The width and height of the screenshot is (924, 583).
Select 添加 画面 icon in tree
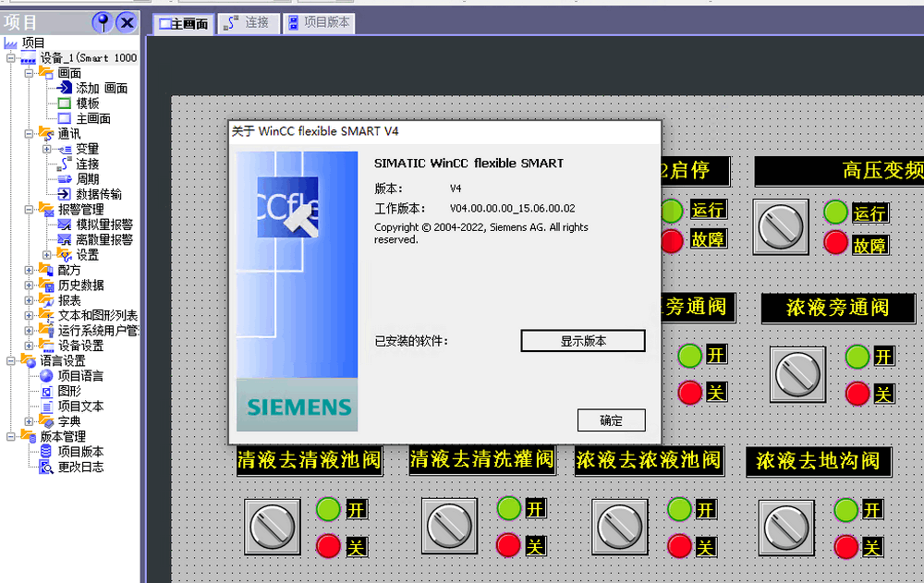[x=65, y=88]
